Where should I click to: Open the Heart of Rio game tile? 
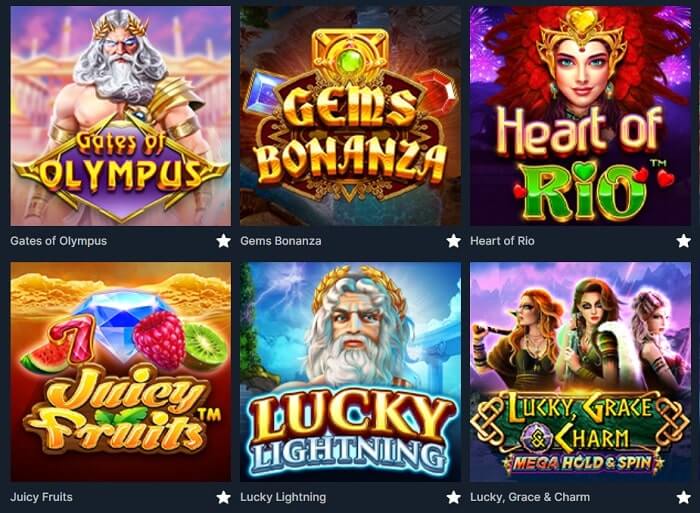(x=580, y=116)
